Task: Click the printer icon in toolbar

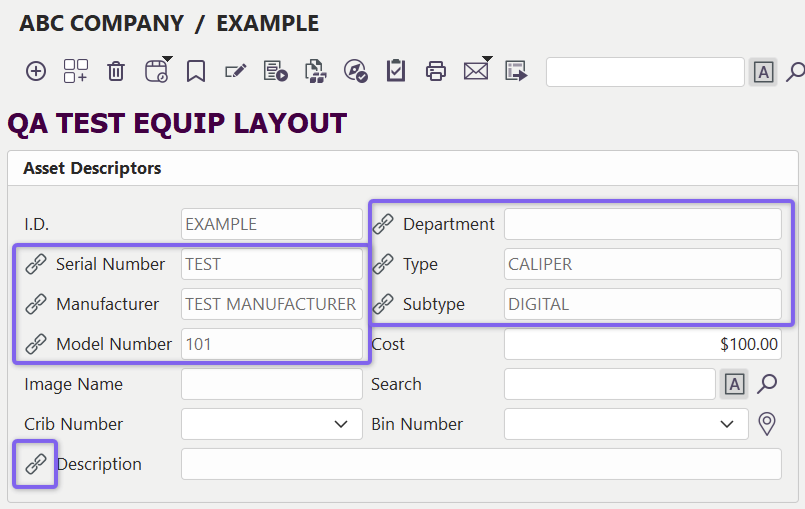Action: [436, 71]
